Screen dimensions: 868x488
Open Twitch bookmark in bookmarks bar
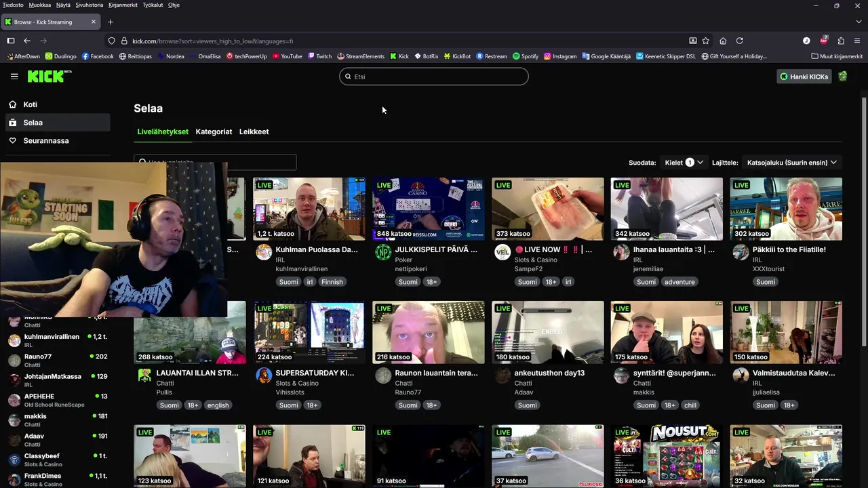319,56
